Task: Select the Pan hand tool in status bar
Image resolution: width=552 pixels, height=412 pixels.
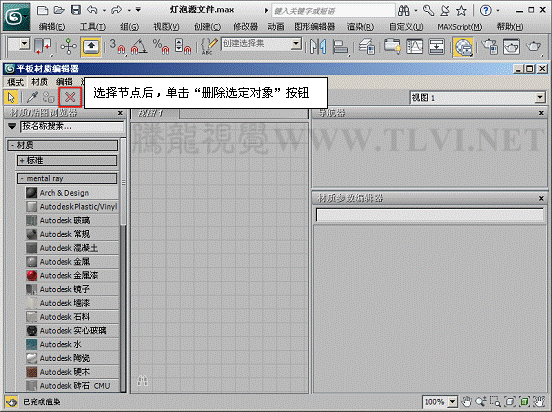Action: click(466, 401)
